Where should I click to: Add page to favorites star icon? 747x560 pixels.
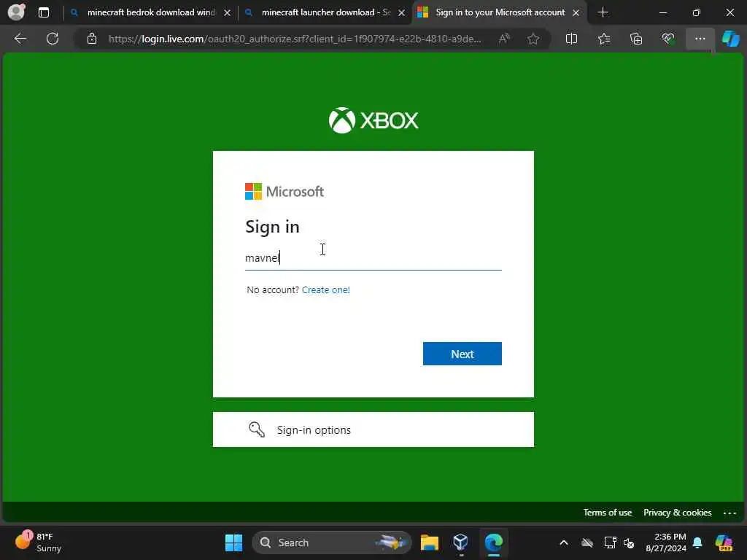tap(533, 39)
